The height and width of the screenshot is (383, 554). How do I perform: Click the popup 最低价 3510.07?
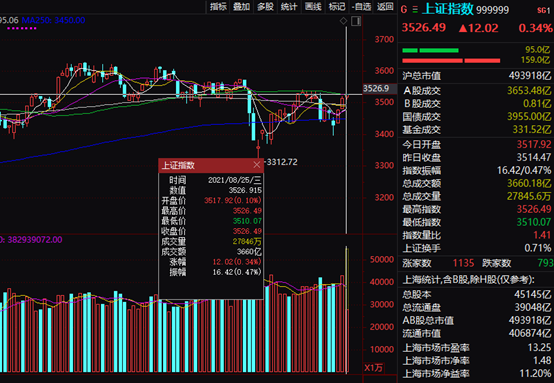coord(247,221)
